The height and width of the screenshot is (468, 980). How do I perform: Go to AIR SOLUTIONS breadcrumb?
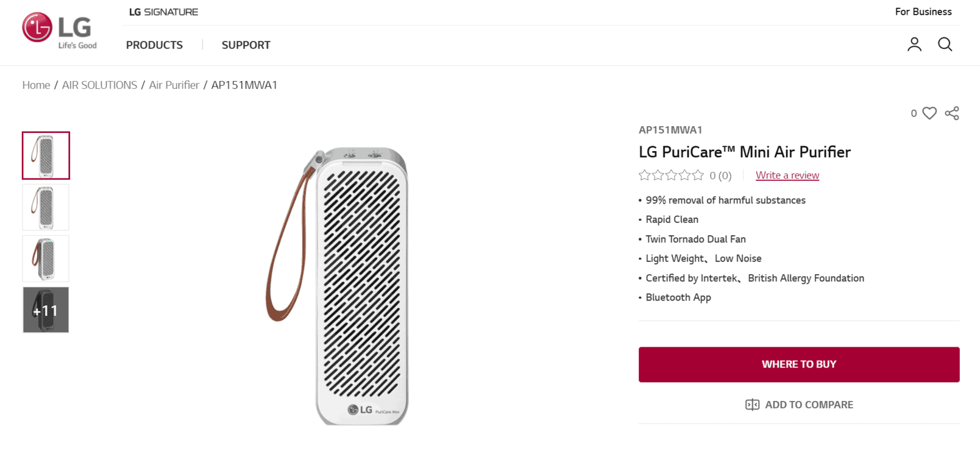coord(99,85)
